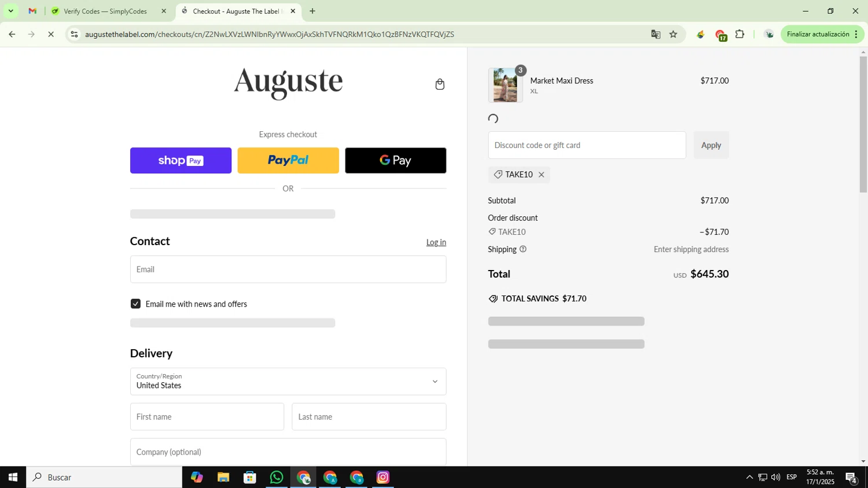Image resolution: width=868 pixels, height=488 pixels.
Task: Stop loading the page
Action: tap(51, 34)
